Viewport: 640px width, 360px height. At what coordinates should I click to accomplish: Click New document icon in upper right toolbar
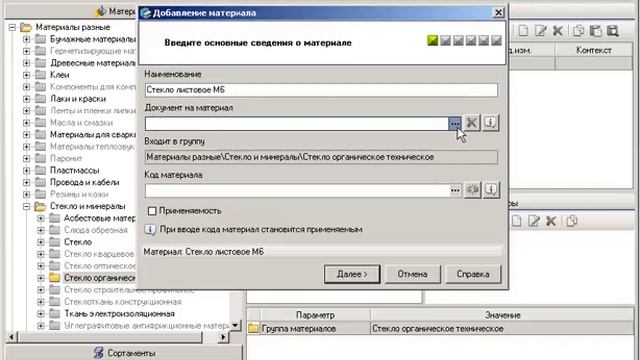(523, 31)
